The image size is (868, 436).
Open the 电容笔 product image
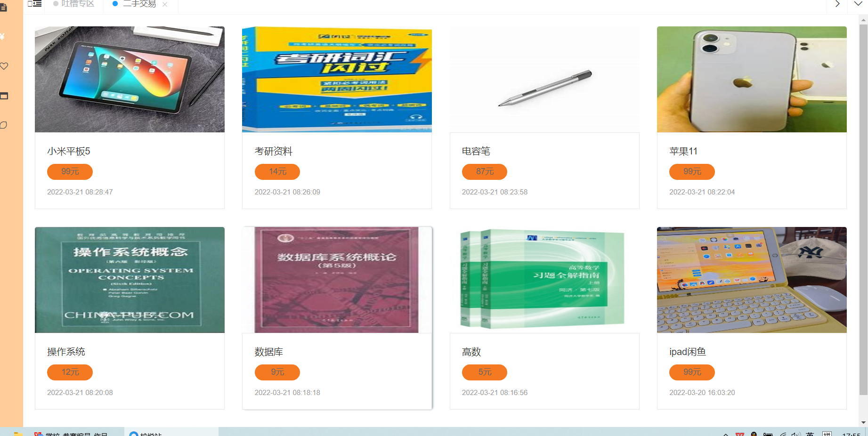(x=544, y=79)
